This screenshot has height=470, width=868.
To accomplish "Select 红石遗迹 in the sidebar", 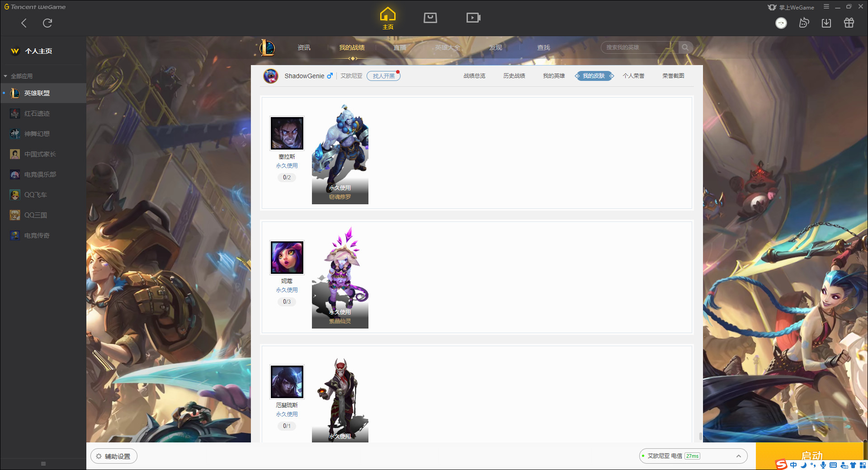I will [x=43, y=113].
